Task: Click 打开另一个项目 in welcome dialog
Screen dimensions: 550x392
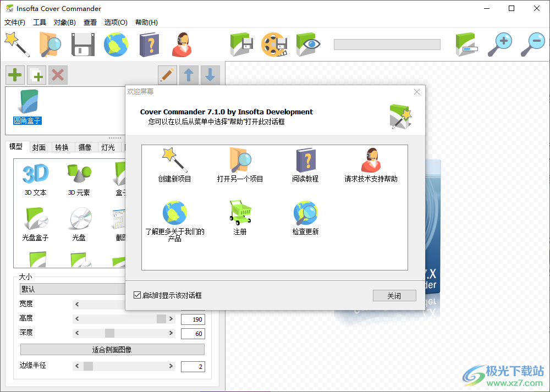Action: [240, 165]
